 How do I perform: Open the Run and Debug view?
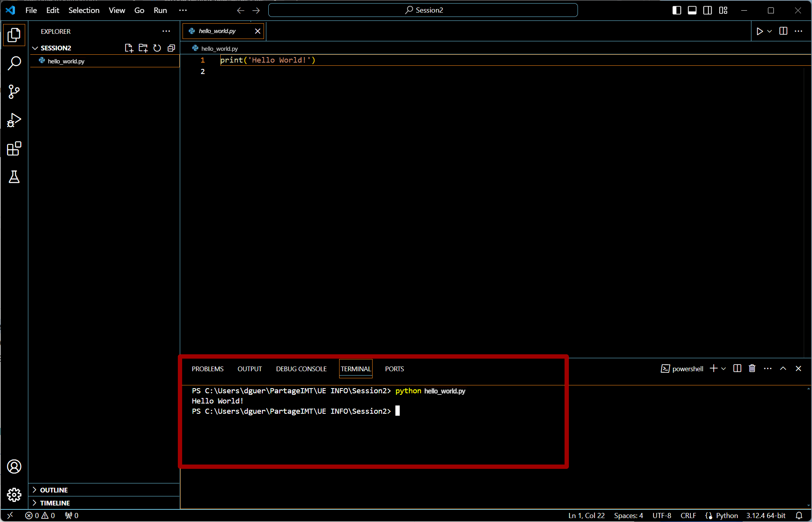(x=14, y=120)
